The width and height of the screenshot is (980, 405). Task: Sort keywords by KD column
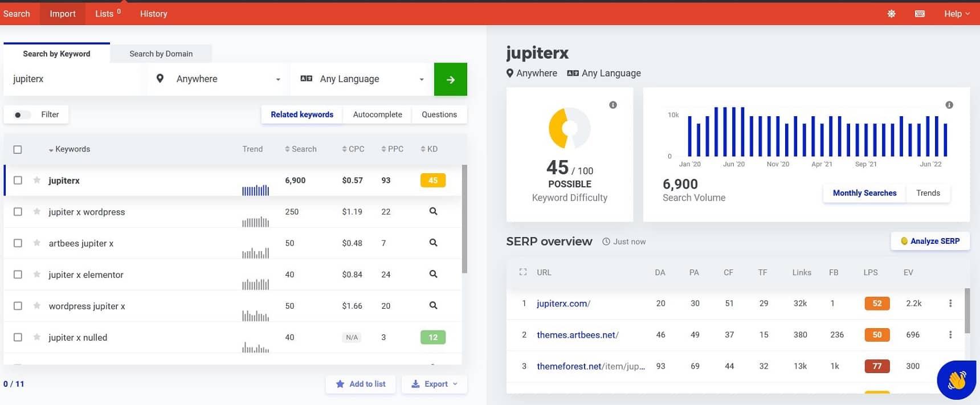click(x=430, y=149)
